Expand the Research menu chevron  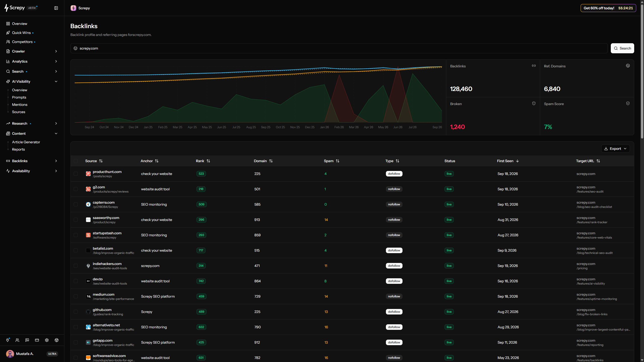pos(56,123)
